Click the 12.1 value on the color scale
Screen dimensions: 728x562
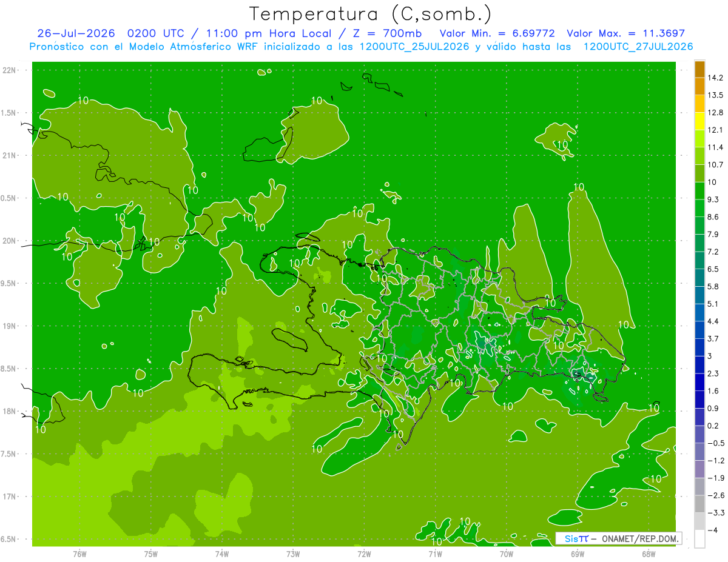(x=715, y=130)
